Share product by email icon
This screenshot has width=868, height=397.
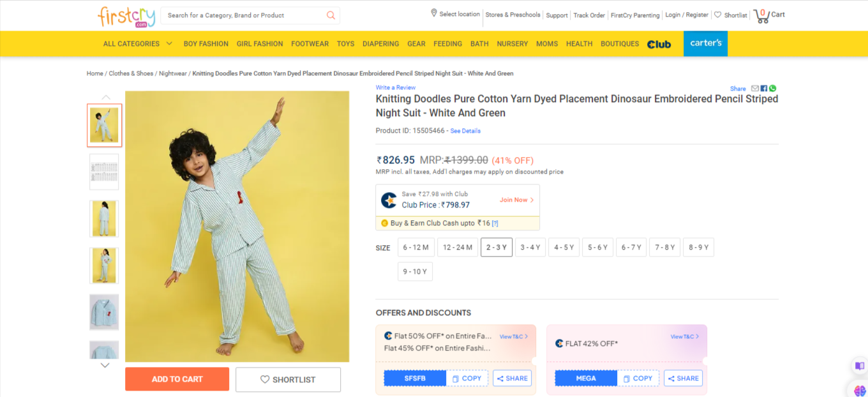click(755, 88)
